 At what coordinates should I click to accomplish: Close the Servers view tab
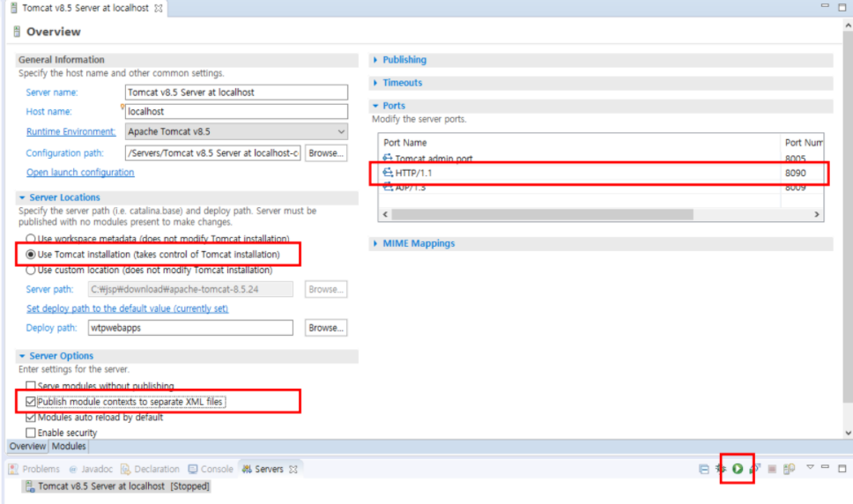(293, 470)
